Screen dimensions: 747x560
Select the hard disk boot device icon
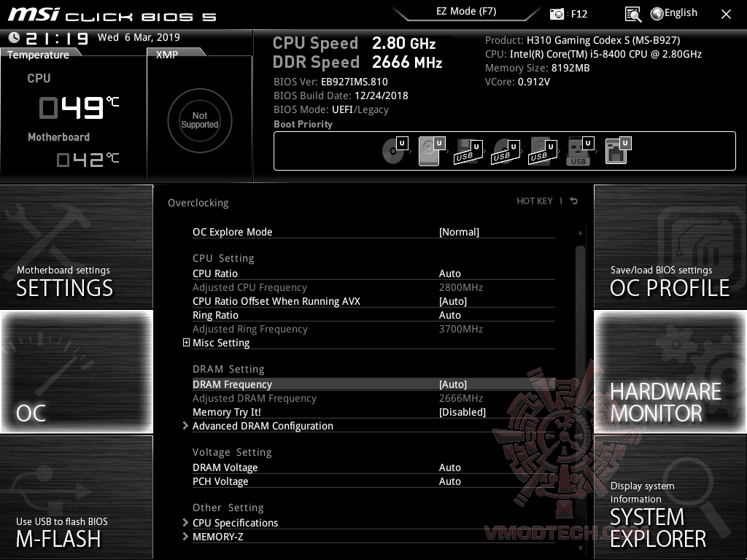click(x=432, y=150)
